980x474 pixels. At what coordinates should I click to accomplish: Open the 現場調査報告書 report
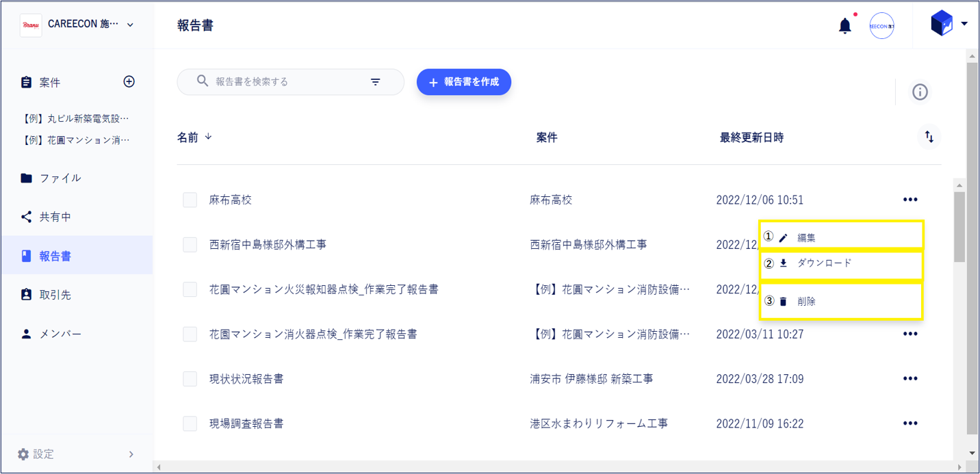[246, 423]
